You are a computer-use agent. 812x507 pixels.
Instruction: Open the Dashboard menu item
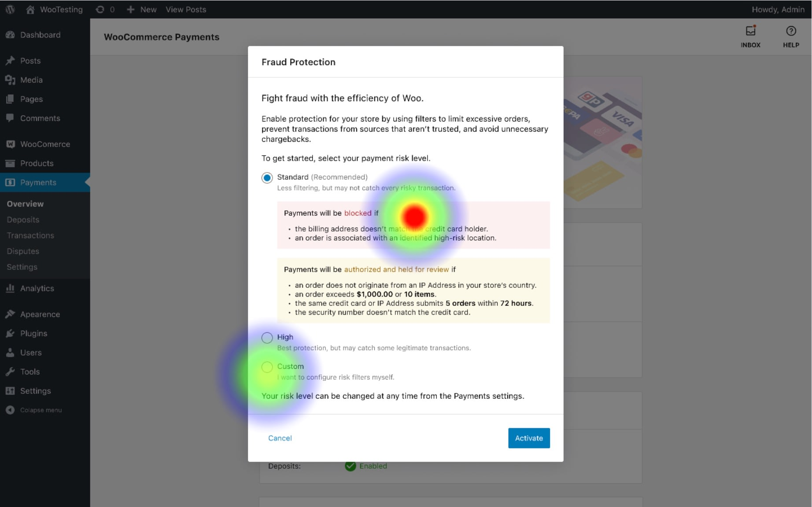[x=45, y=35]
